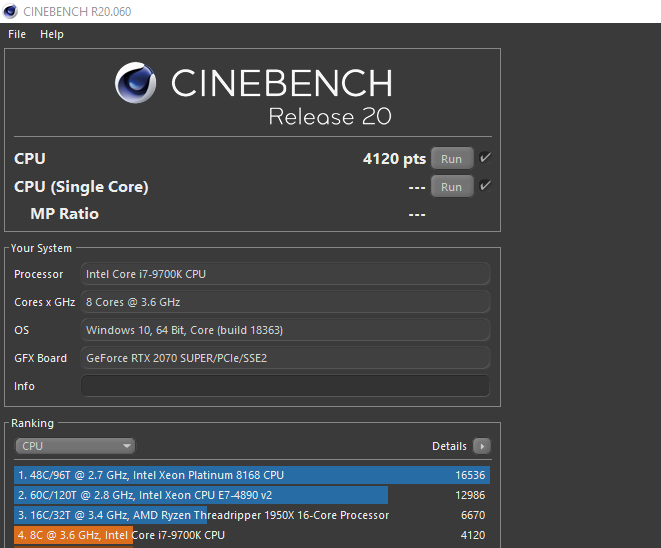This screenshot has width=661, height=548.
Task: Click the 'CPU (Single Core)' label
Action: (81, 187)
